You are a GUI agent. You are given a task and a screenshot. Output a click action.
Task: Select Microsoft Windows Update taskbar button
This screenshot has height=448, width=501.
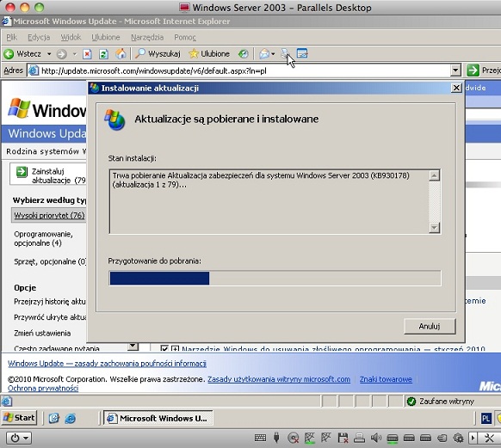[x=158, y=418]
